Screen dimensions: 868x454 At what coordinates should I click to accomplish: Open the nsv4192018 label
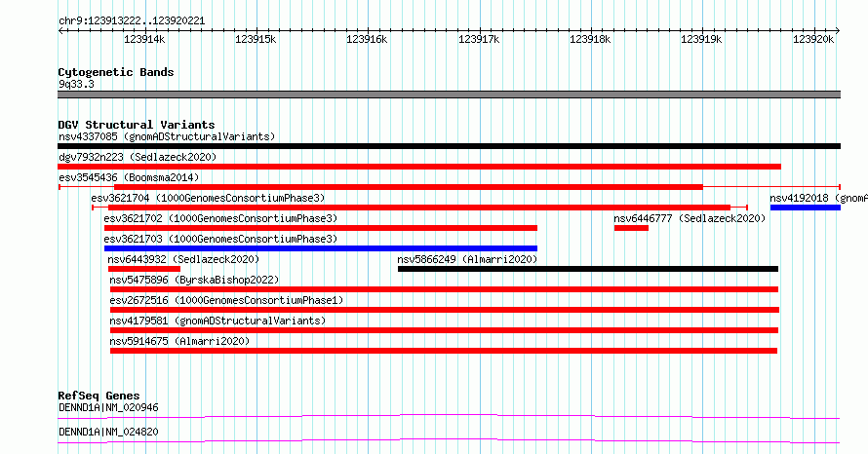click(x=818, y=198)
